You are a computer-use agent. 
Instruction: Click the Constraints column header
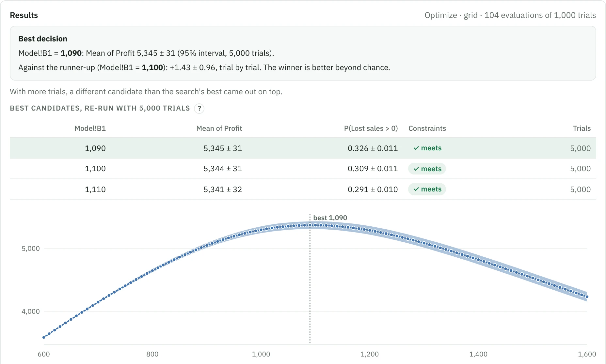[x=427, y=129]
